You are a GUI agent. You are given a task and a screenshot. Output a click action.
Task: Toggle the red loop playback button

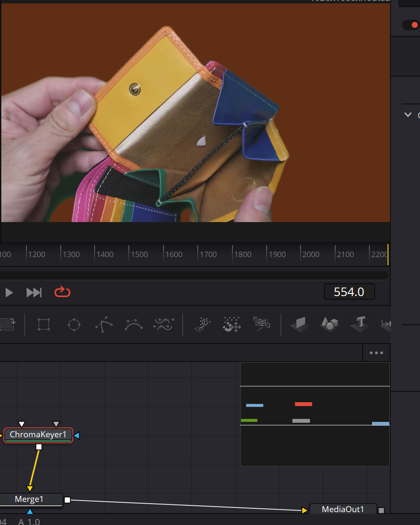[x=62, y=292]
